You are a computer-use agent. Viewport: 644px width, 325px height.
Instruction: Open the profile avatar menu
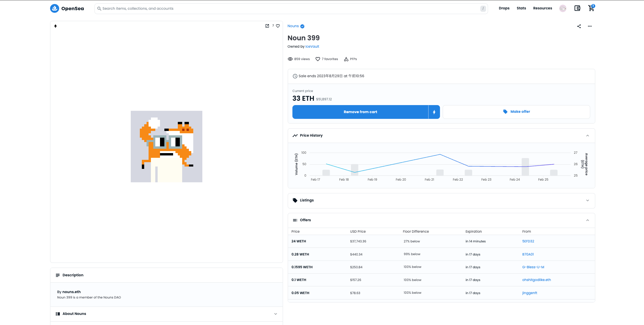tap(563, 8)
